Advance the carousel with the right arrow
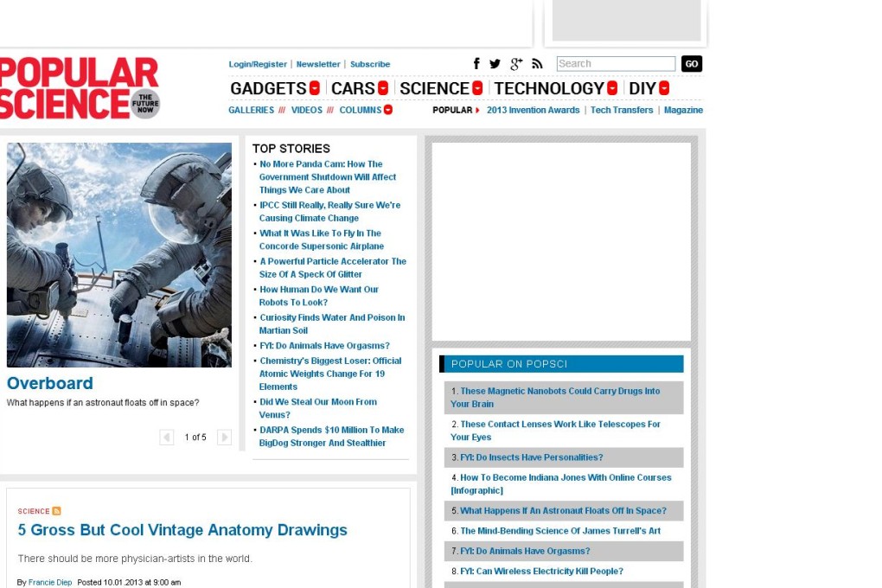The width and height of the screenshot is (882, 588). (x=224, y=437)
